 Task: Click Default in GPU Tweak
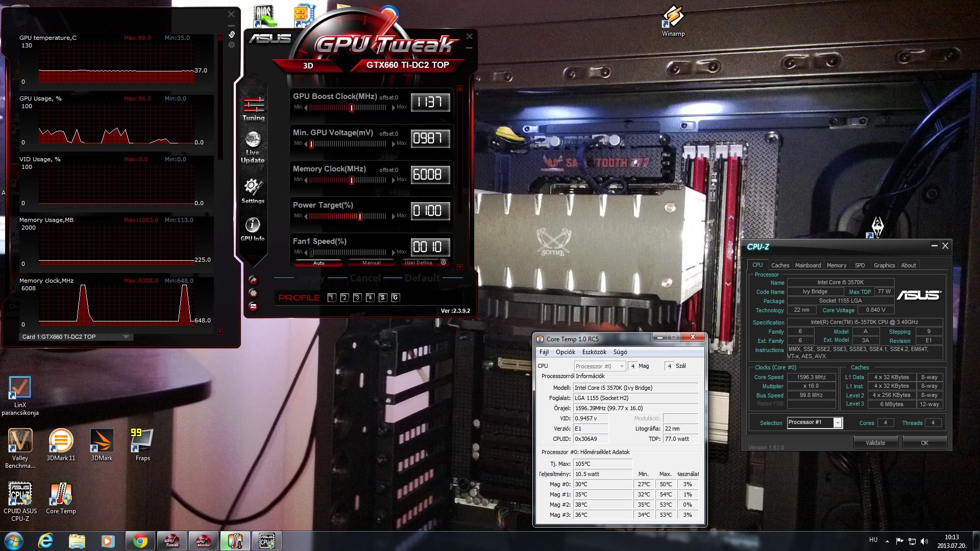point(422,278)
